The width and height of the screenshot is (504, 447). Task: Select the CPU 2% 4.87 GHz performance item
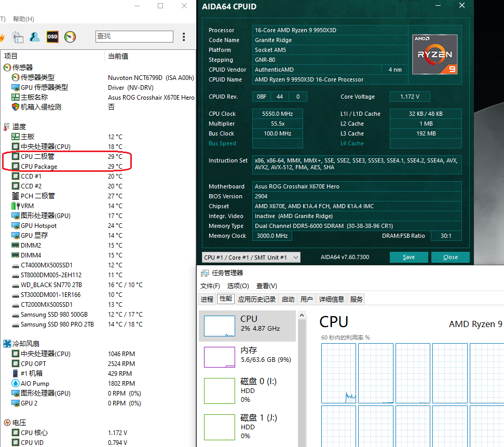247,326
